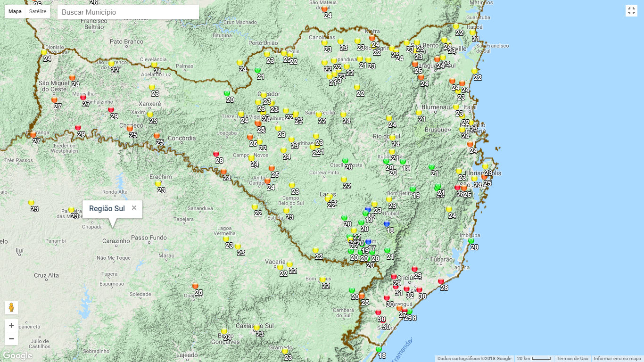Select the blue marker labeled 18 near Urubici
The image size is (644, 362).
(x=387, y=224)
